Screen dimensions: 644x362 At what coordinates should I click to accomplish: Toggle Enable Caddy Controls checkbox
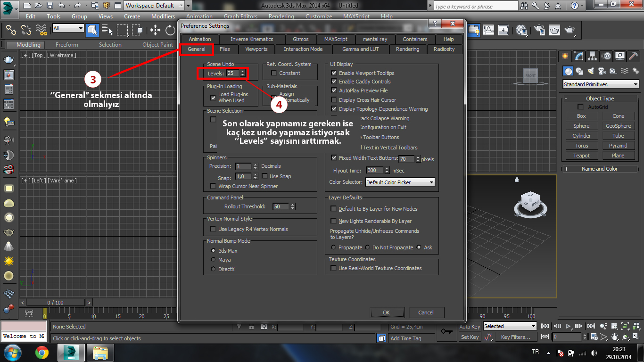(x=334, y=82)
